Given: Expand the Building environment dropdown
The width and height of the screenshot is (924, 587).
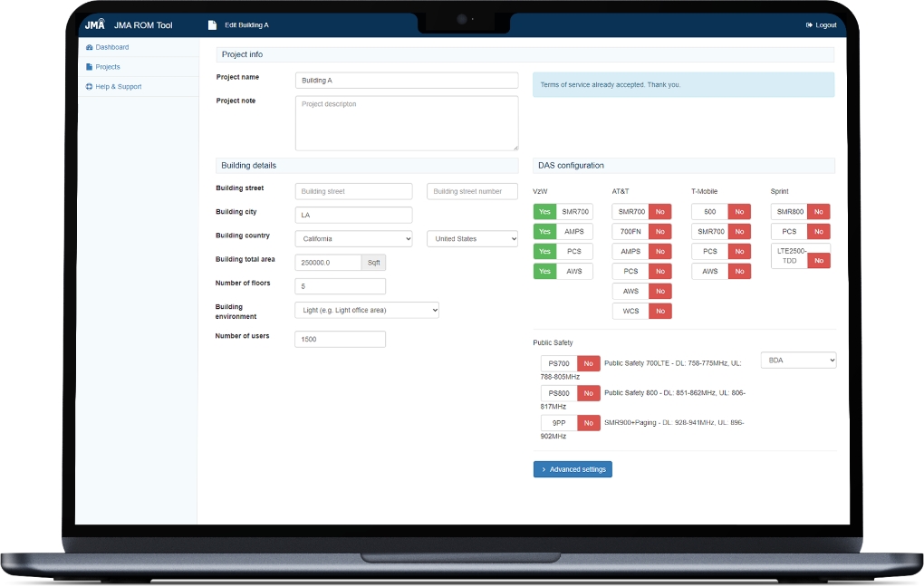Looking at the screenshot, I should (x=367, y=310).
